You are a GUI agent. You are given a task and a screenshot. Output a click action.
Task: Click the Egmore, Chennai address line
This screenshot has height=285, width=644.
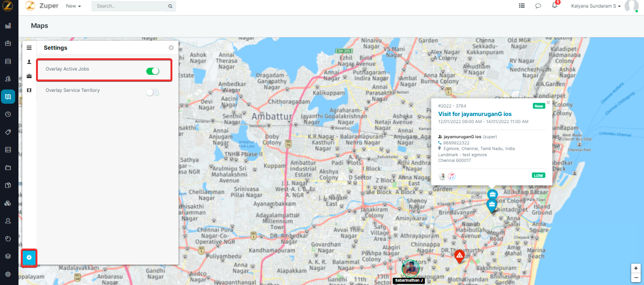pyautogui.click(x=479, y=149)
